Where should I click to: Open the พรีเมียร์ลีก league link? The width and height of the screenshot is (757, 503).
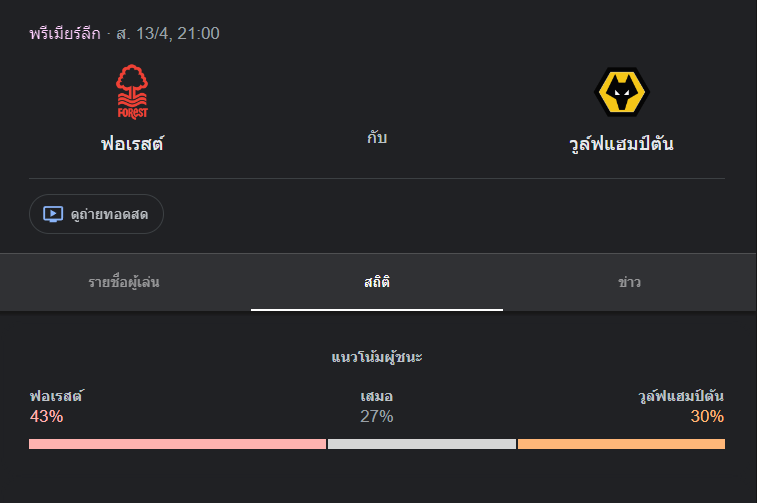(65, 34)
